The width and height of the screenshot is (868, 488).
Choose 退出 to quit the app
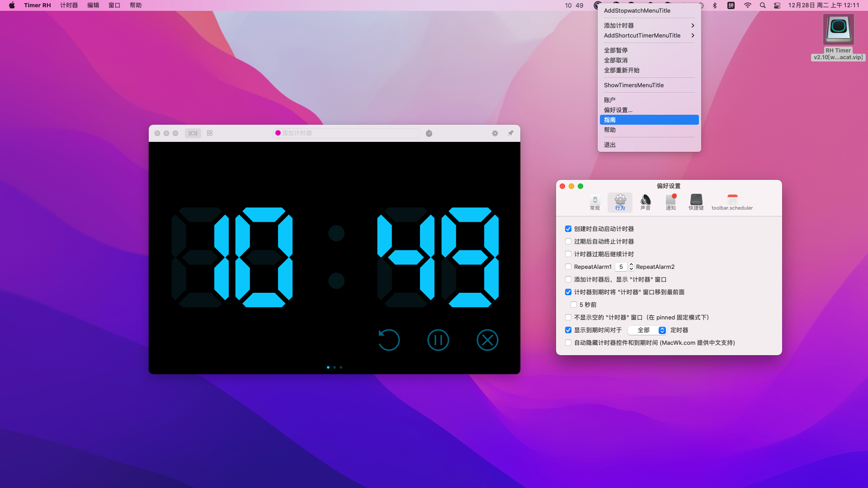[649, 145]
